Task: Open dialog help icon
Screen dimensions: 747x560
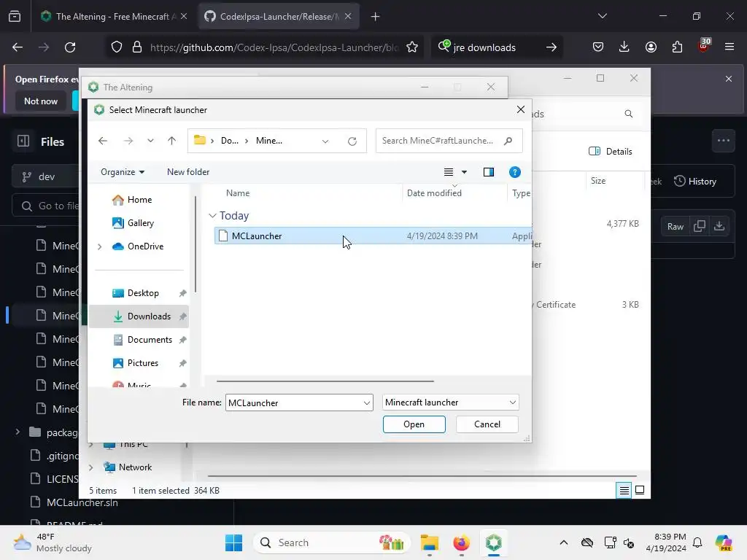Action: click(x=514, y=172)
